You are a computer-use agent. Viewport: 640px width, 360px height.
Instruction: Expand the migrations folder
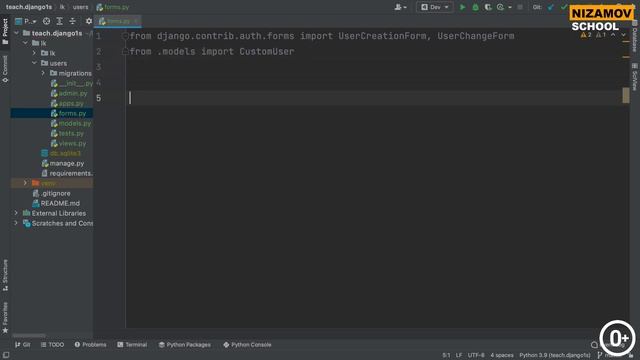43,73
